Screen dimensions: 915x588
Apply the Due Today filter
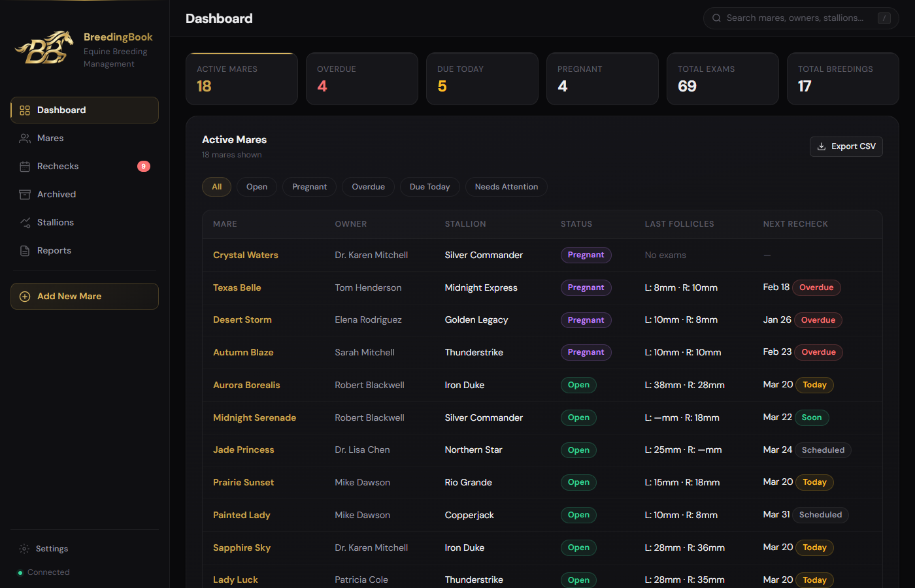click(x=430, y=187)
